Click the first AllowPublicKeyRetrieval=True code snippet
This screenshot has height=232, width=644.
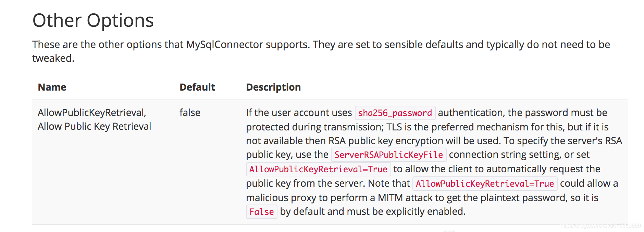(318, 169)
